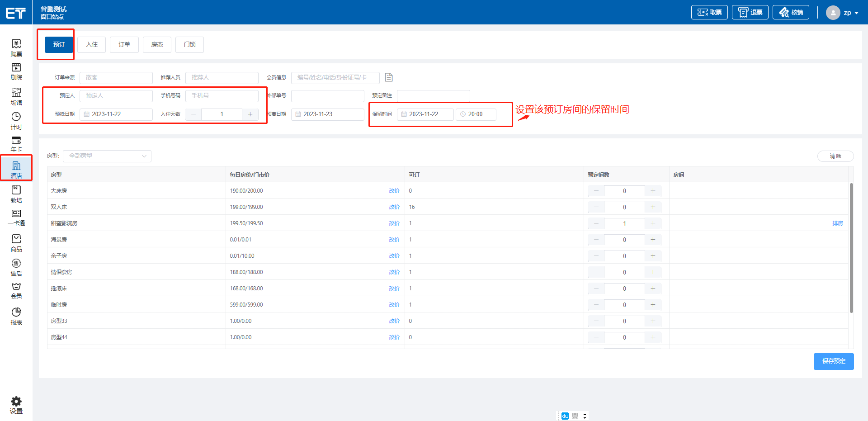
Task: Click the member info document icon
Action: pos(389,77)
